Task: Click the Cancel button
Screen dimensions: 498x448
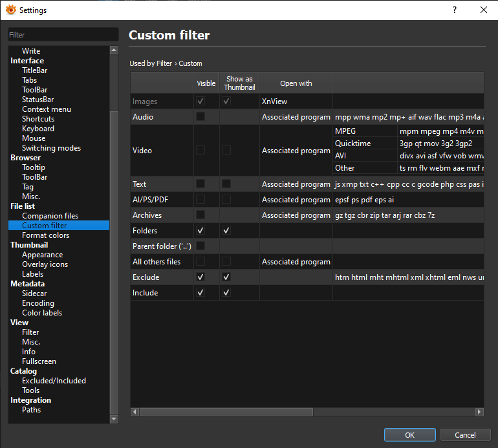Action: tap(465, 435)
